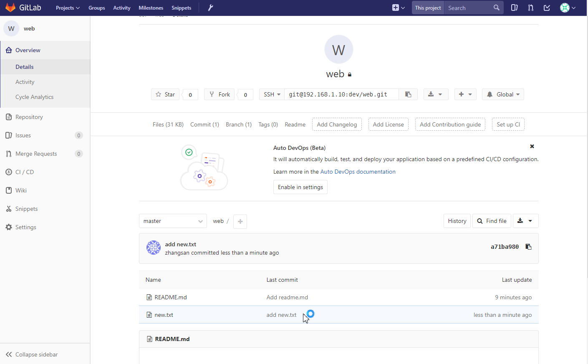Open Branch (1) tab

tap(239, 124)
